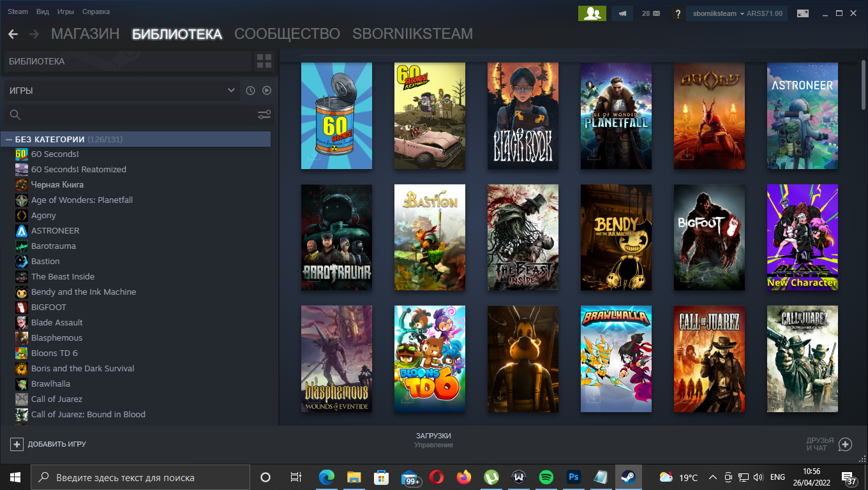Viewport: 868px width, 490px height.
Task: Open the Steam menu
Action: click(18, 11)
